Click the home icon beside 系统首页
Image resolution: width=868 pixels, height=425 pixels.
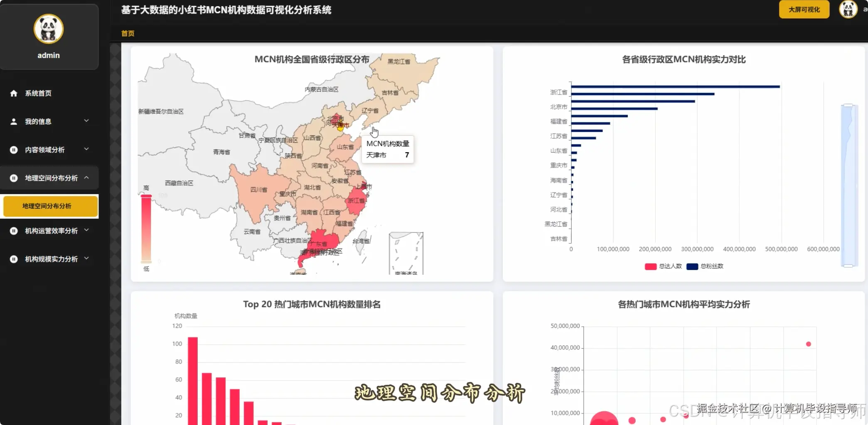14,93
